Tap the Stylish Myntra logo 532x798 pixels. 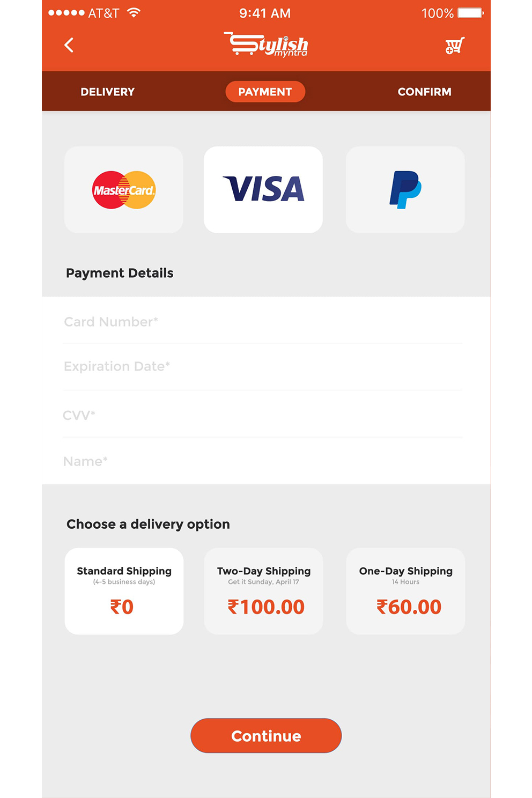pos(266,45)
